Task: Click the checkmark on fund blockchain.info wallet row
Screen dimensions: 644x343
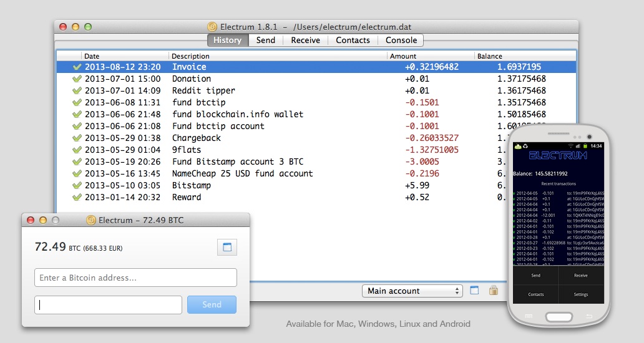Action: click(x=77, y=115)
